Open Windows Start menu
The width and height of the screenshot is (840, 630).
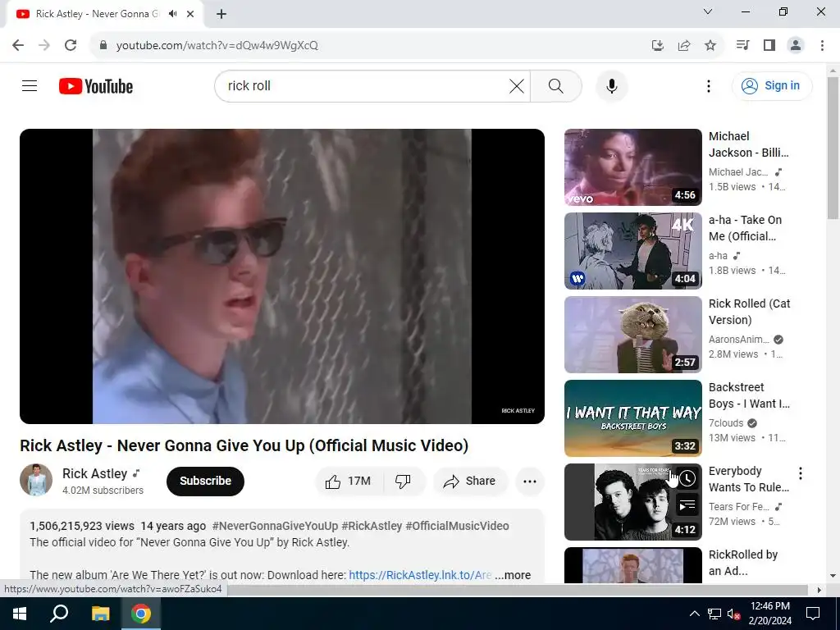click(20, 614)
